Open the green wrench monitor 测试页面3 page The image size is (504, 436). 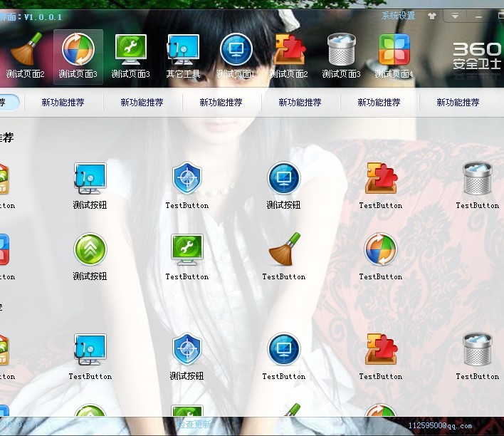130,56
